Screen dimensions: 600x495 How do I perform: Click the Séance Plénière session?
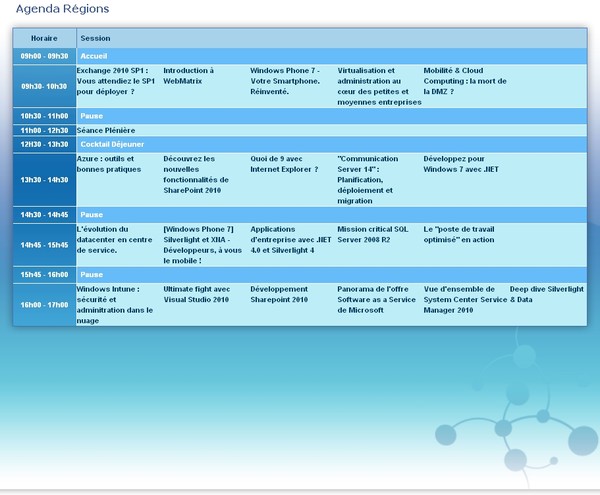coord(106,130)
